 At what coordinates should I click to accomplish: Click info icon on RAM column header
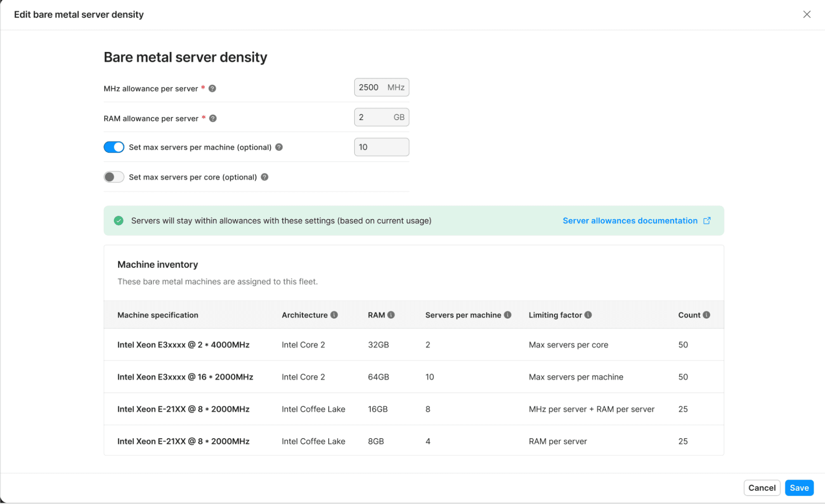click(x=391, y=315)
